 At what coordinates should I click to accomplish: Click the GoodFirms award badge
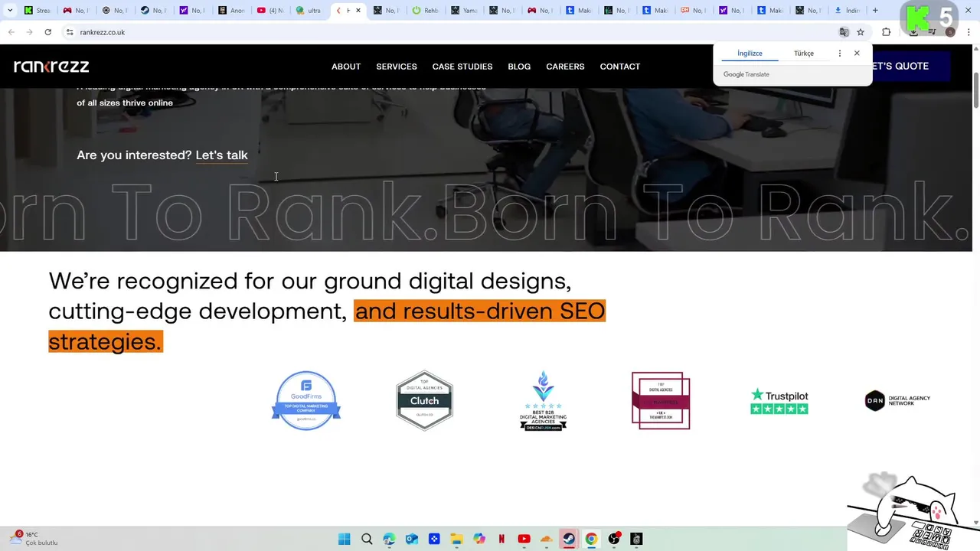coord(306,400)
